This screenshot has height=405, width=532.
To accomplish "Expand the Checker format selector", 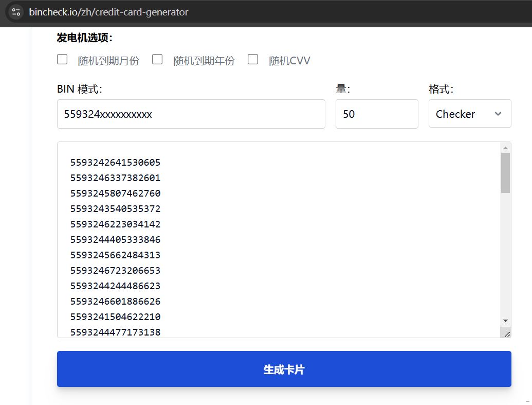I will click(x=469, y=114).
